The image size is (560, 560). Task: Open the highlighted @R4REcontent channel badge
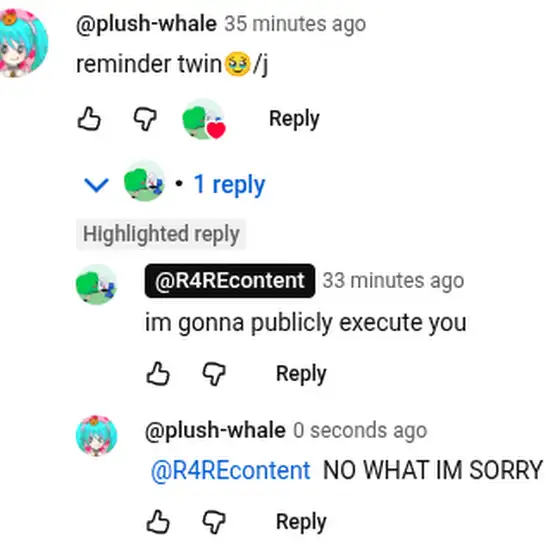[x=230, y=281]
